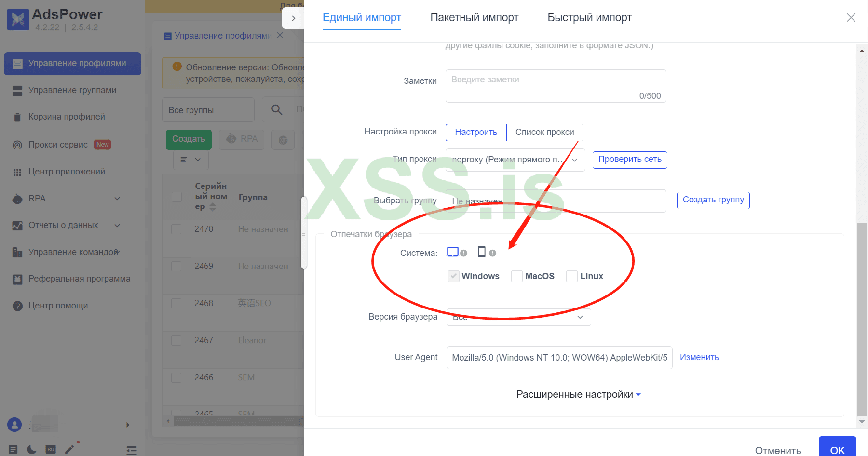868x456 pixels.
Task: Select the Настроить proxy option
Action: click(476, 132)
